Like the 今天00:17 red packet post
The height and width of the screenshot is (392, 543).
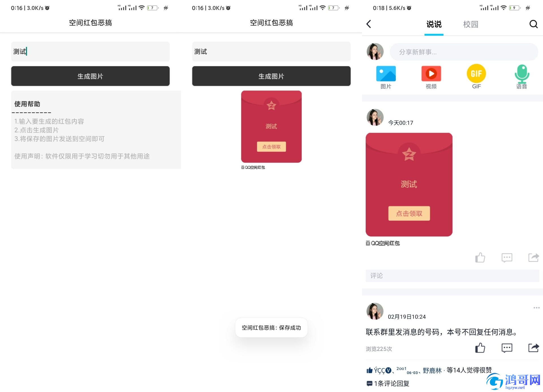pos(480,257)
